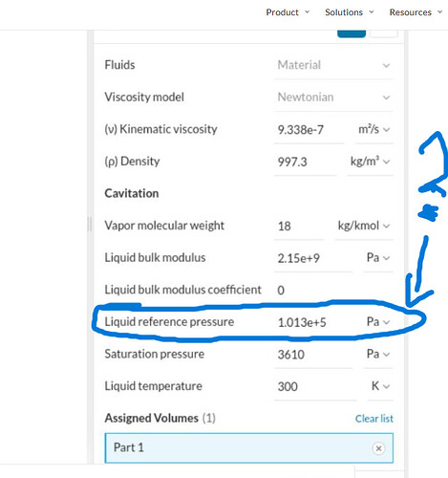
Task: Edit the Saturation pressure value 3610
Action: 313,354
